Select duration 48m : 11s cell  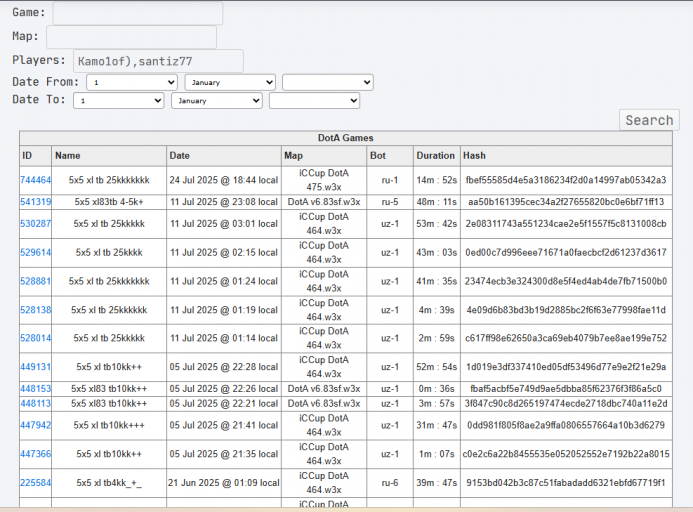[x=437, y=202]
